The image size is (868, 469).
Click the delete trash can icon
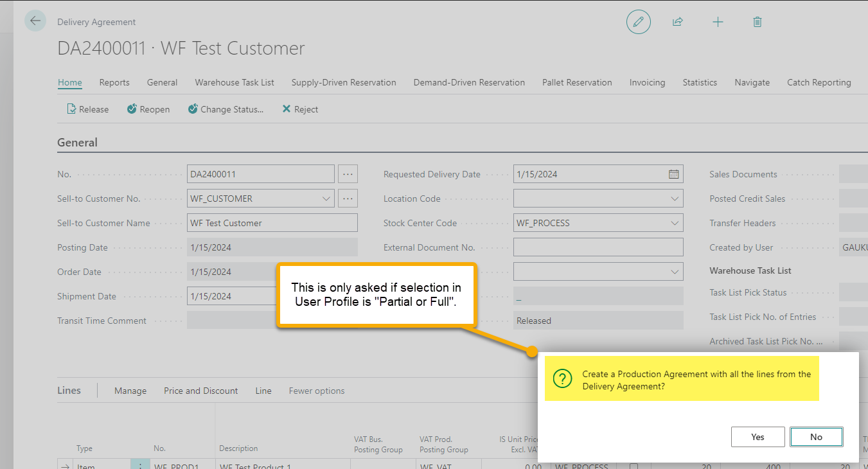click(x=757, y=22)
